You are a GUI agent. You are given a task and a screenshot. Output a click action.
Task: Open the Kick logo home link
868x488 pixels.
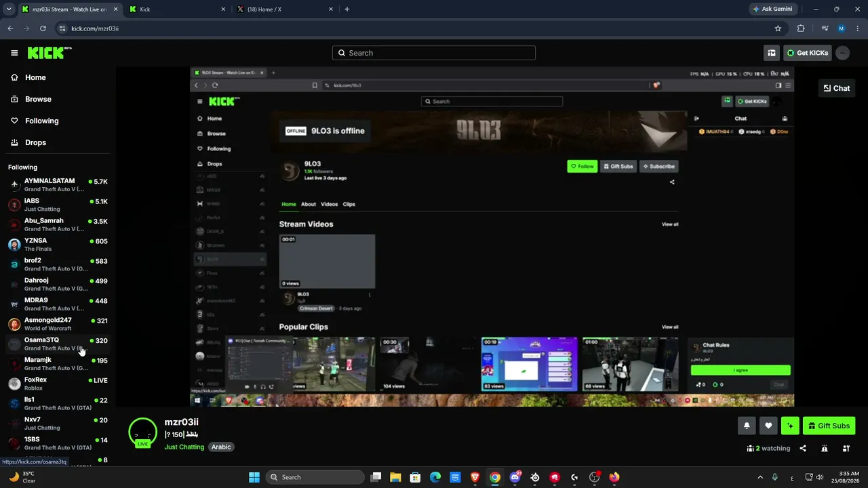coord(50,53)
